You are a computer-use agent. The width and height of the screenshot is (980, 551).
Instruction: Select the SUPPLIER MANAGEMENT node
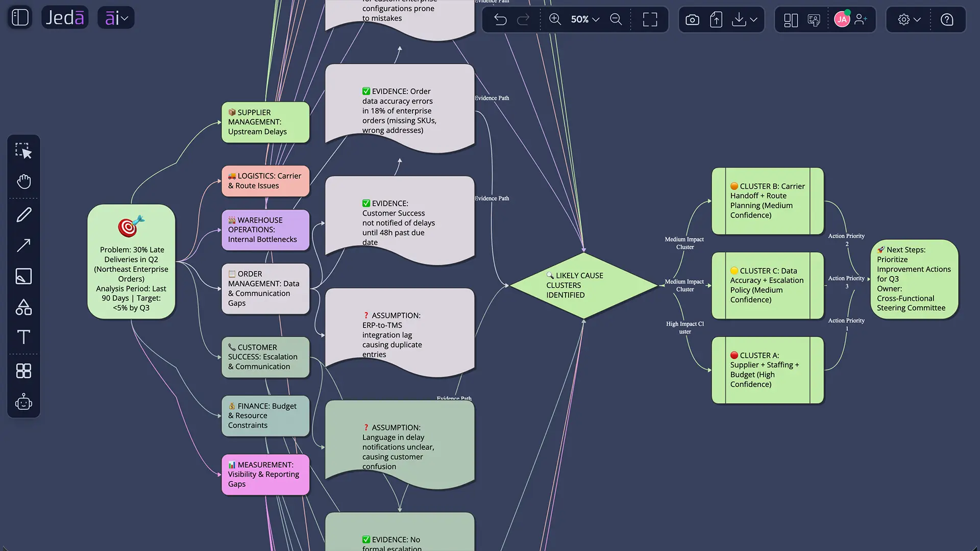(x=265, y=122)
